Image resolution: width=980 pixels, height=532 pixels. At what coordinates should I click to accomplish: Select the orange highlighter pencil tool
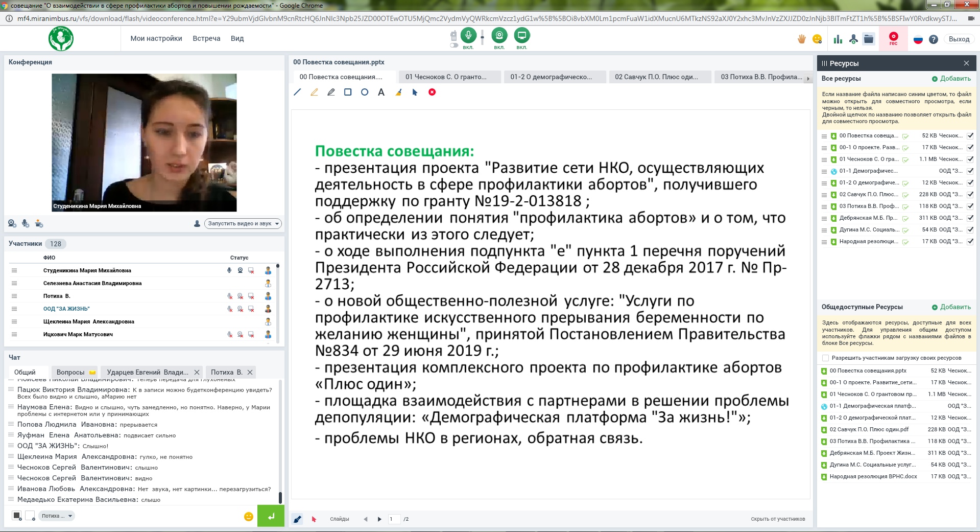coord(314,92)
